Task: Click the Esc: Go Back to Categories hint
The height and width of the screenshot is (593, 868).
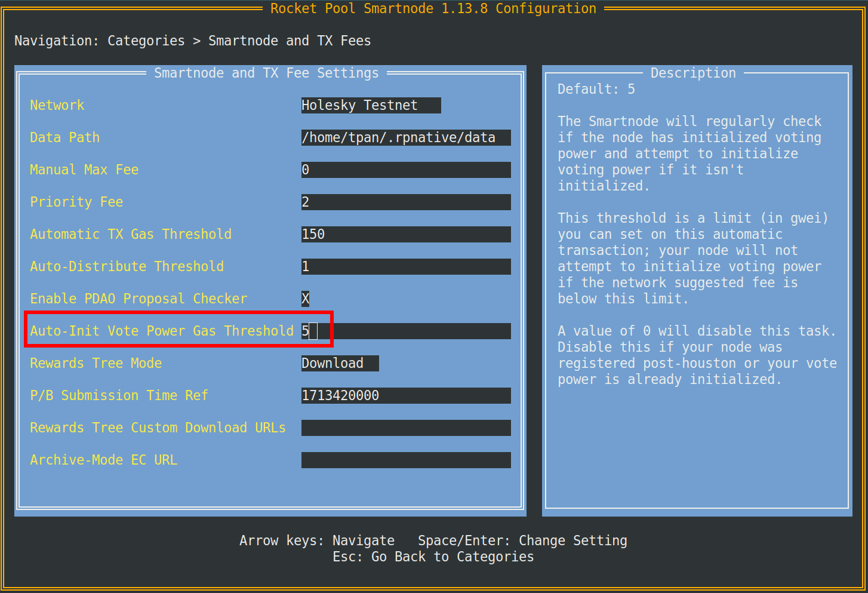Action: (x=433, y=557)
